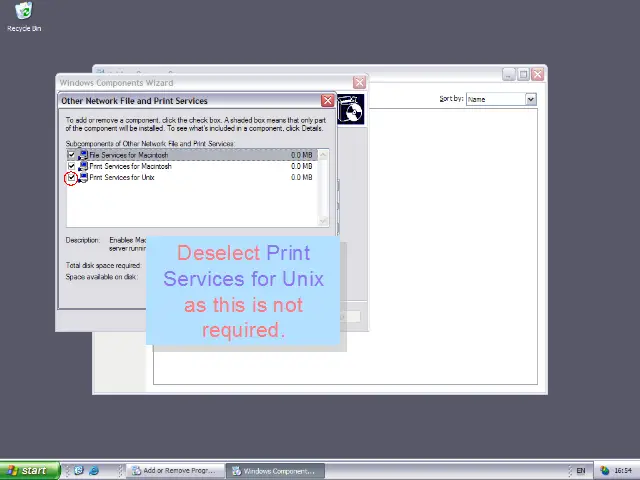Close the Add or Remove Programs window
The height and width of the screenshot is (480, 640).
[x=538, y=74]
